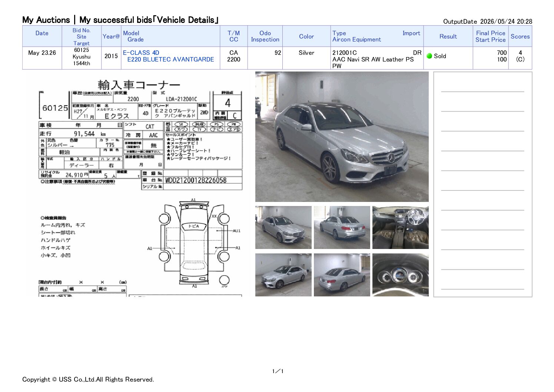Click the mileage 91,544 km on the auction sheet
The width and height of the screenshot is (554, 392).
(x=90, y=133)
